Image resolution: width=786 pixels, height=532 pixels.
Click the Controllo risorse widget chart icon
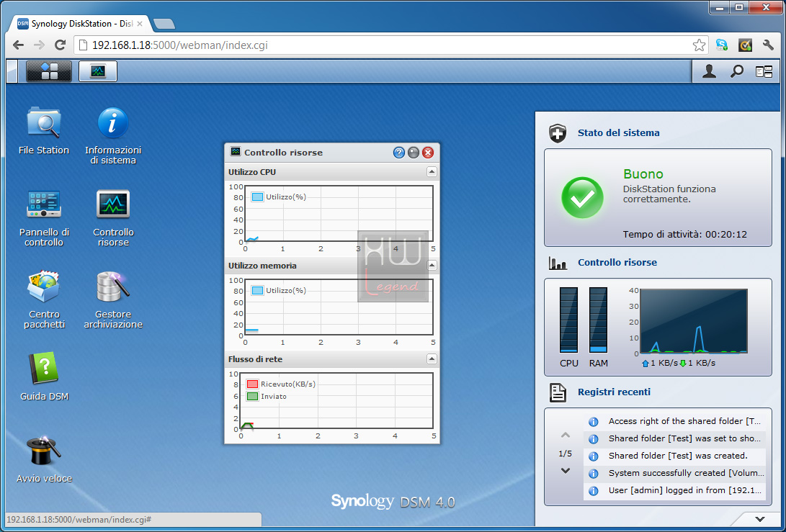[x=558, y=263]
